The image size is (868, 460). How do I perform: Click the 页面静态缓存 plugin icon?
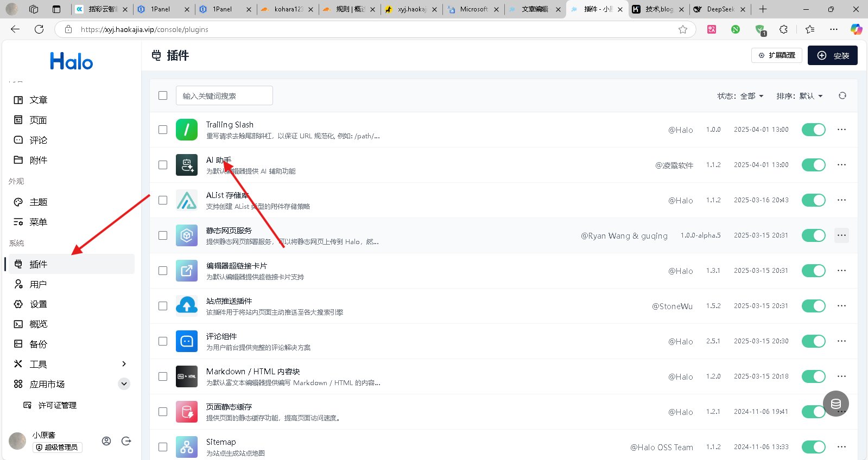[187, 412]
